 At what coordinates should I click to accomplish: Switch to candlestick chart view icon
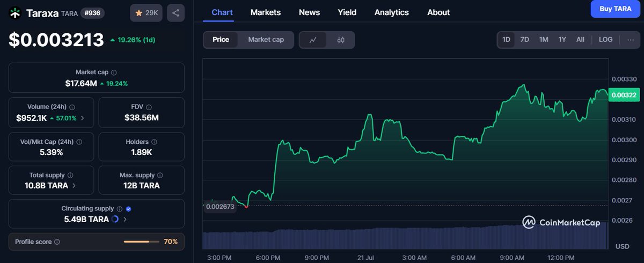(341, 40)
